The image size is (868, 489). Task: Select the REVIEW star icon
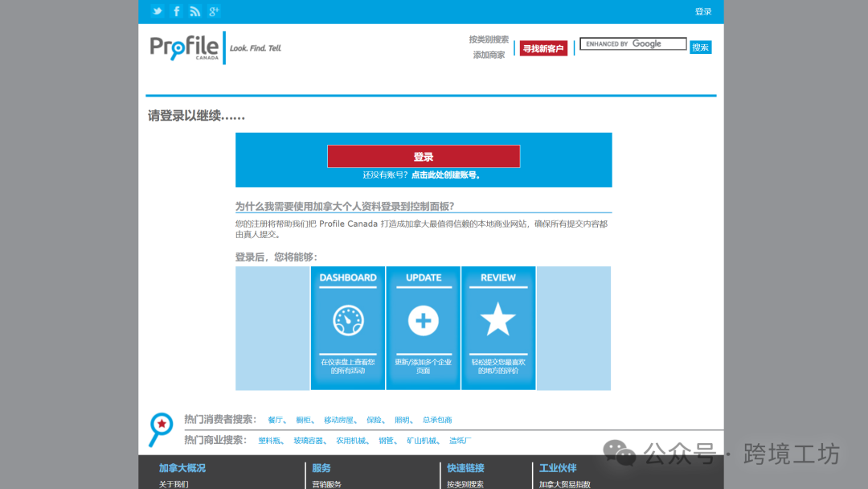coord(498,318)
